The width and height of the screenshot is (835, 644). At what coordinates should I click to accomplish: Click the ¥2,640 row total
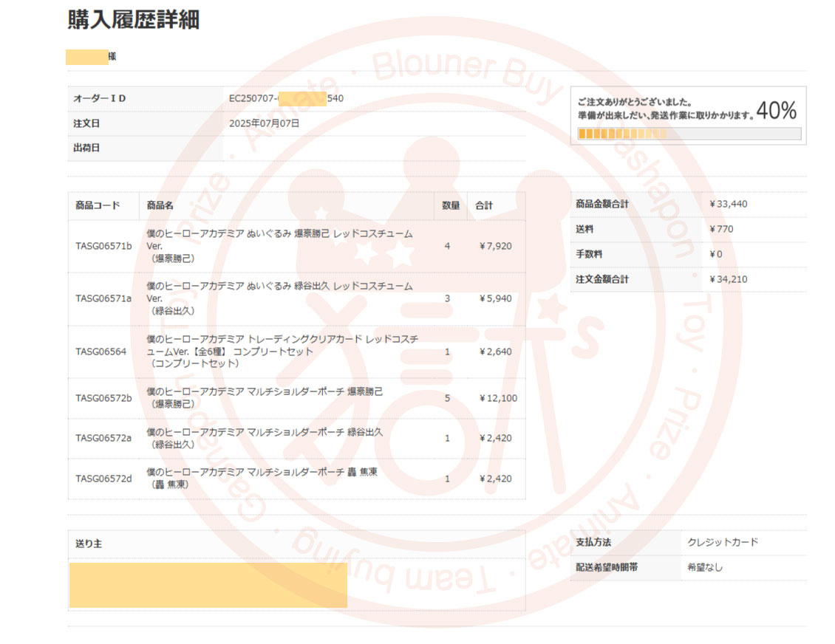coord(495,352)
